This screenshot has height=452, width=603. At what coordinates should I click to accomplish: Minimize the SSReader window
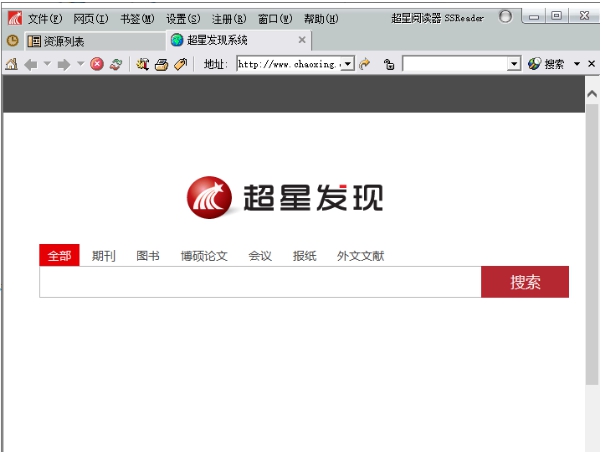coord(534,17)
